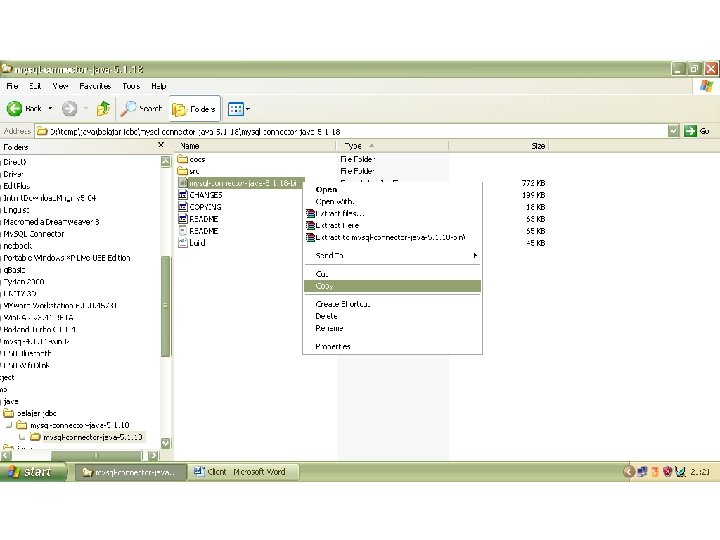
Task: Choose Open with in the context menu
Action: click(392, 202)
